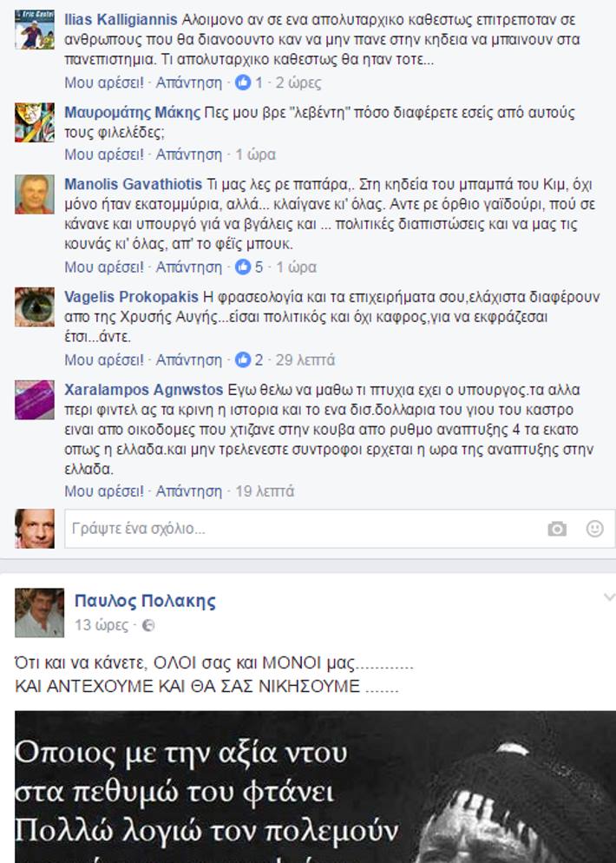The image size is (616, 863).
Task: Open likes thumb icon on Manolis Gavathiotis comment
Action: (x=243, y=267)
